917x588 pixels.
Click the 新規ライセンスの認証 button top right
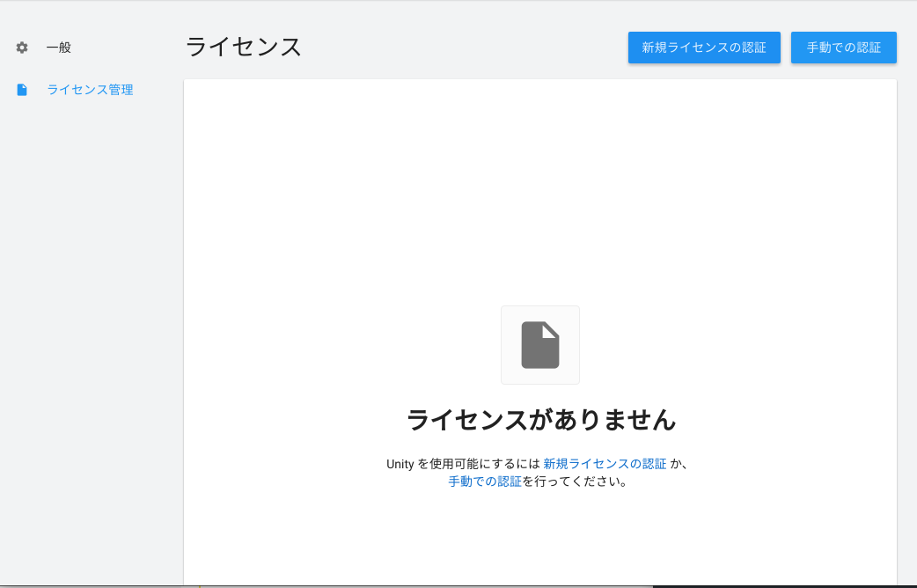pos(703,48)
